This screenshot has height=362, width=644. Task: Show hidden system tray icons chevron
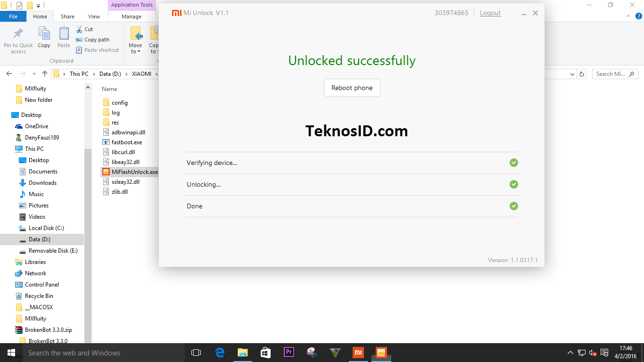570,353
